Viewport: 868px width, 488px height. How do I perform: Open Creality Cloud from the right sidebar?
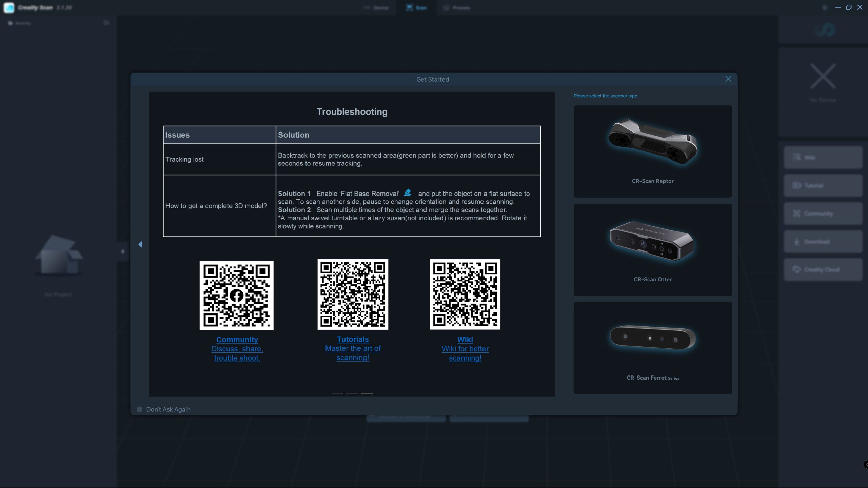click(x=823, y=270)
